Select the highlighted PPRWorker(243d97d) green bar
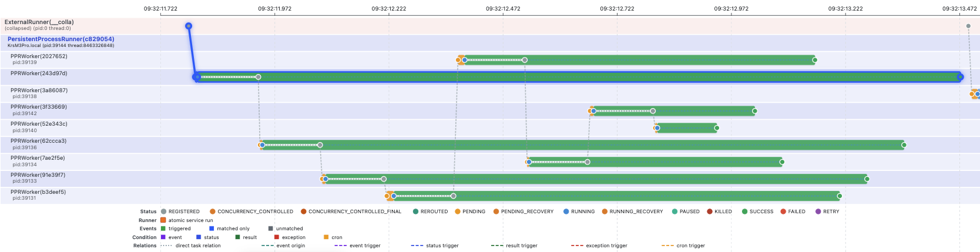This screenshot has height=252, width=980. tap(579, 77)
